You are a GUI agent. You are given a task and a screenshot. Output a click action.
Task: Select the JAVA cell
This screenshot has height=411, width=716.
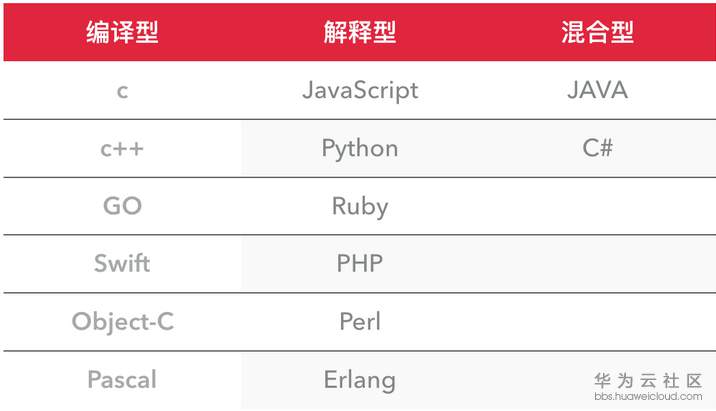click(x=597, y=91)
